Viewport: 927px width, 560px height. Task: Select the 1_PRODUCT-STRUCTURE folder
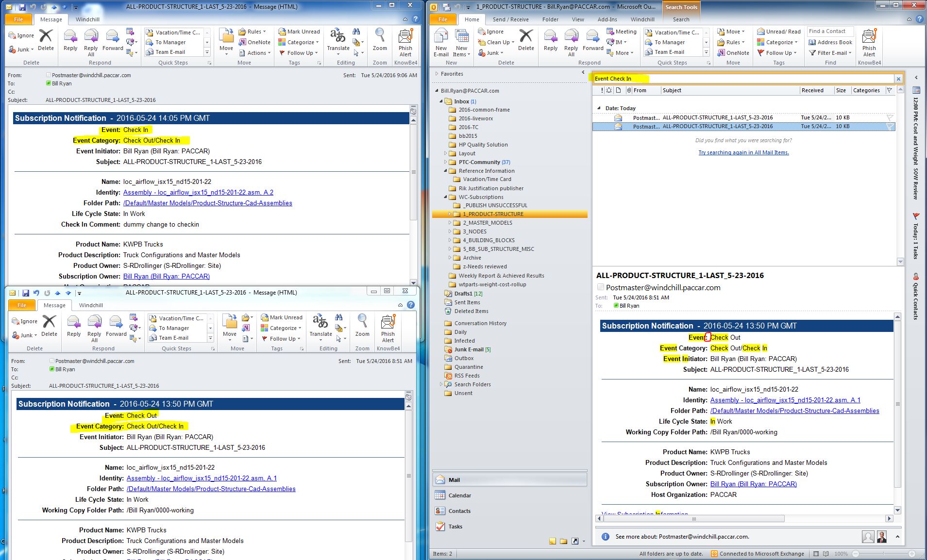(x=509, y=214)
